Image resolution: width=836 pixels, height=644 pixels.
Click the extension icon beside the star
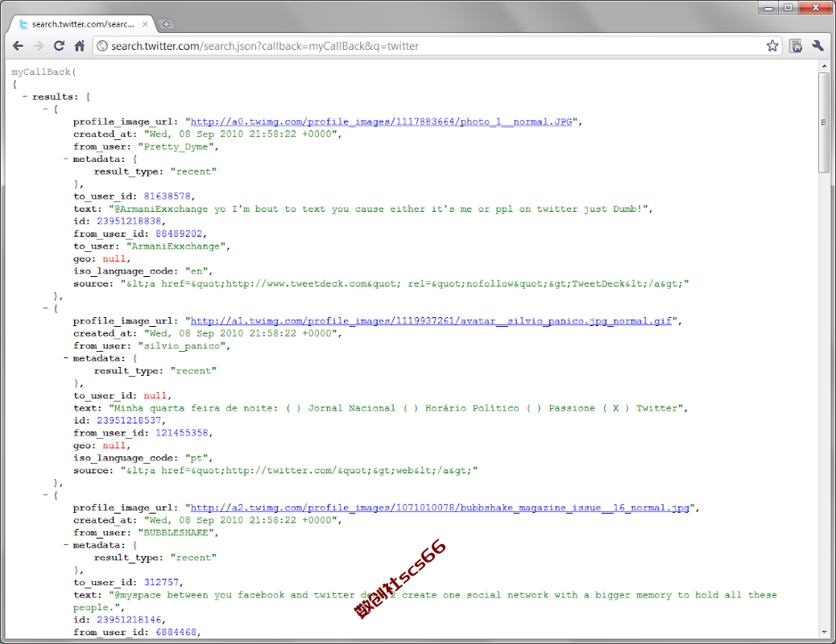point(796,46)
